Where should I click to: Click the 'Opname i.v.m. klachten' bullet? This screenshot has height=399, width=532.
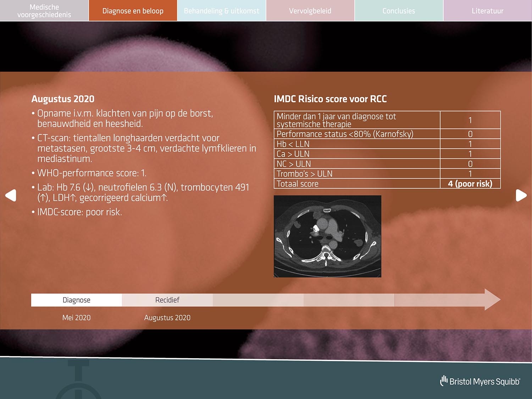point(122,118)
